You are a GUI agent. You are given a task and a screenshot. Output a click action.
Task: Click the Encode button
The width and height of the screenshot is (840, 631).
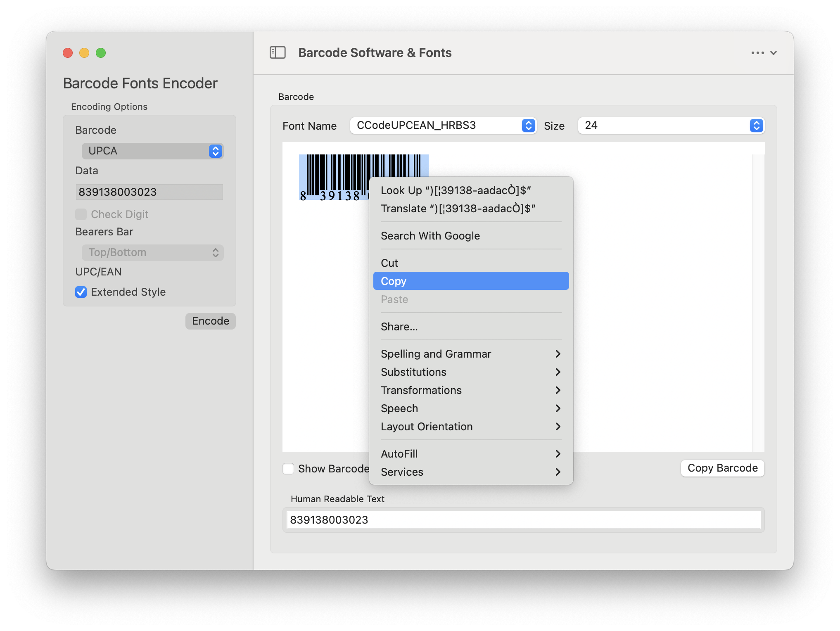pos(211,321)
